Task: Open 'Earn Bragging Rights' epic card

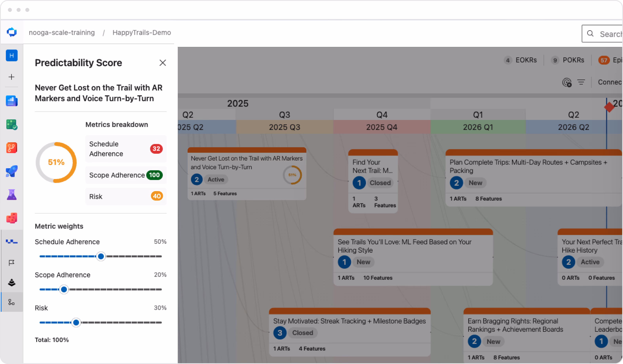Action: pos(527,335)
